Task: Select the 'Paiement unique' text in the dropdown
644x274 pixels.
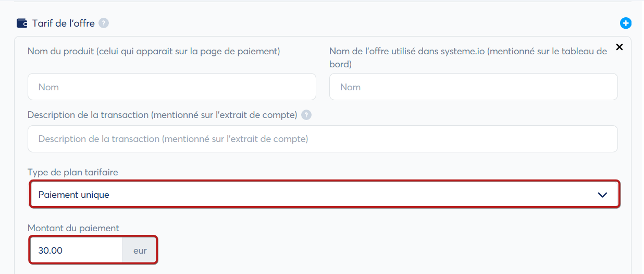Action: (x=74, y=195)
